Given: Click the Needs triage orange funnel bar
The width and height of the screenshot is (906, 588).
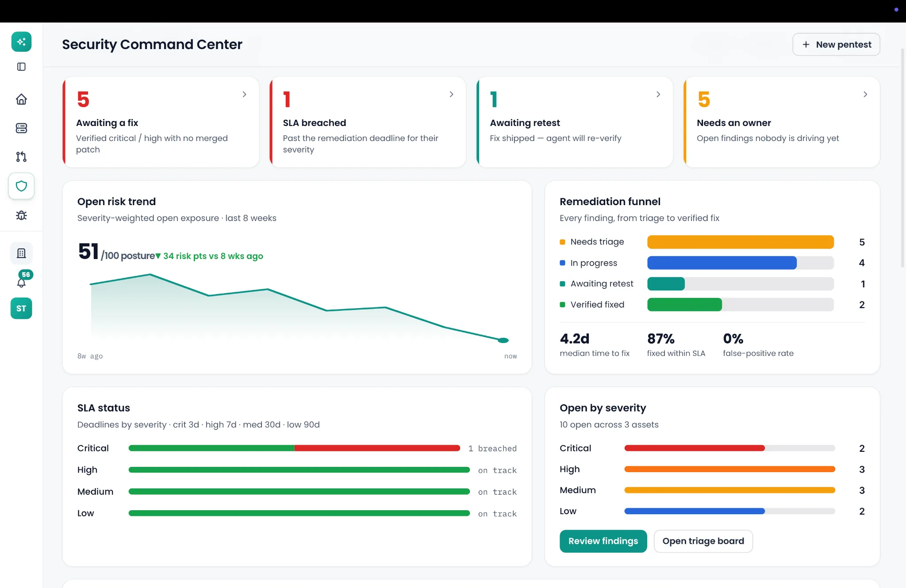Looking at the screenshot, I should pos(740,242).
